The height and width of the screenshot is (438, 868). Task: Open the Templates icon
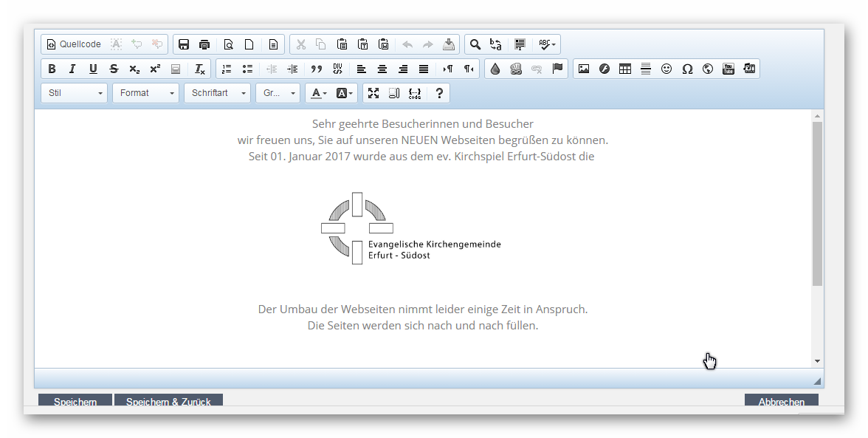(273, 44)
